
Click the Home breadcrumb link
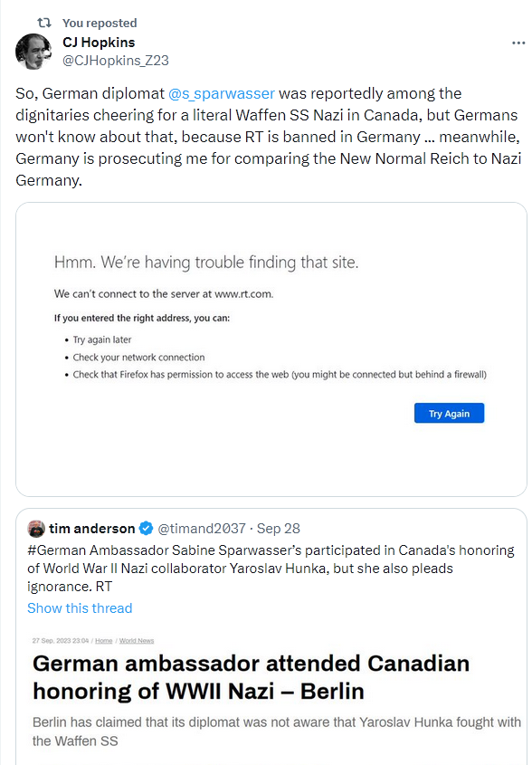coord(103,641)
